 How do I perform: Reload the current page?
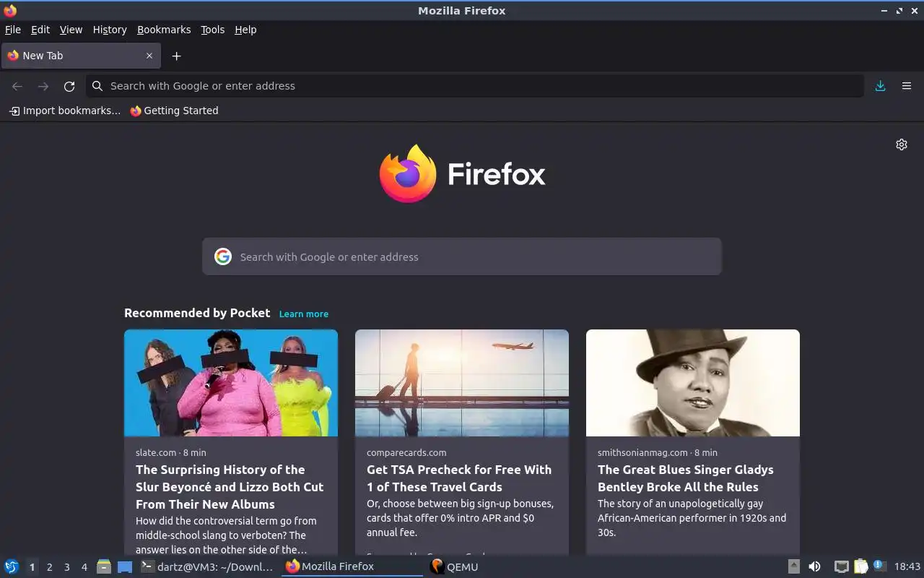click(x=69, y=86)
